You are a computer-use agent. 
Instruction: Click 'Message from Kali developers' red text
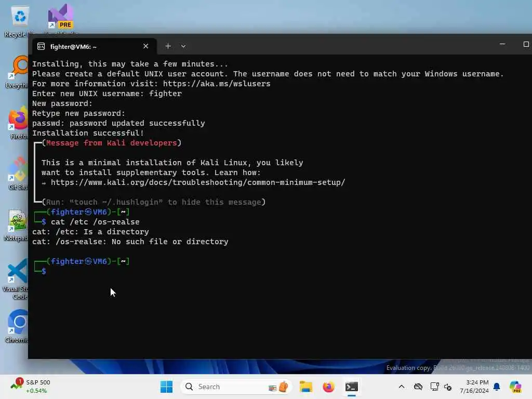pyautogui.click(x=112, y=143)
